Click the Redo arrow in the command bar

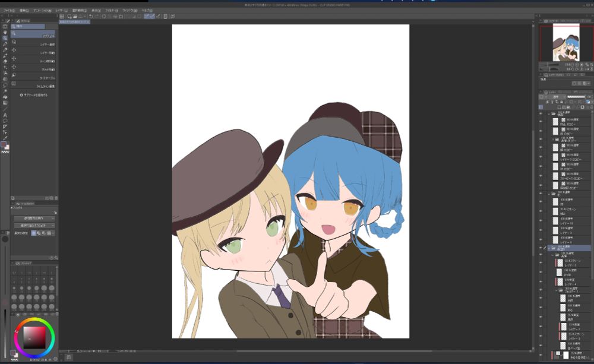pyautogui.click(x=97, y=16)
